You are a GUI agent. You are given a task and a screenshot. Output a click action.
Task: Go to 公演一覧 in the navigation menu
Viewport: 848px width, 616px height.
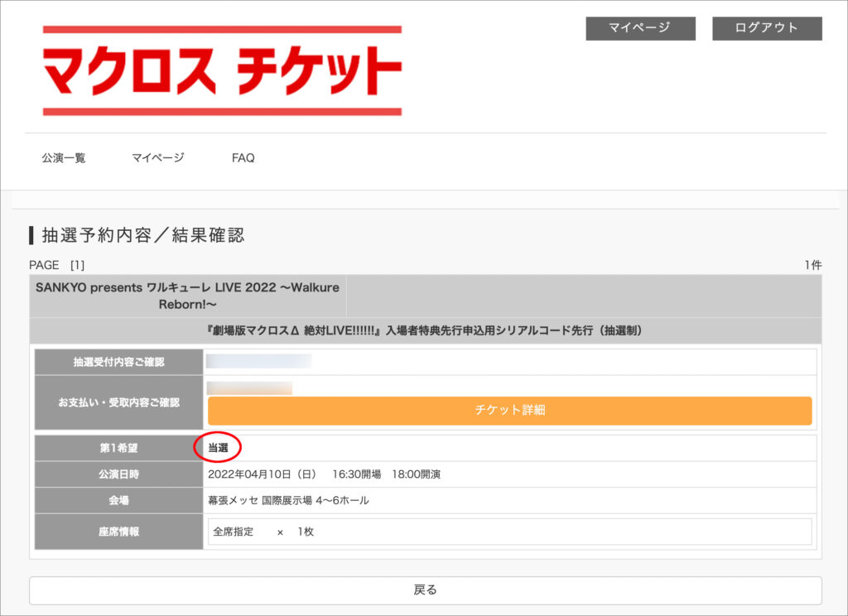click(64, 157)
